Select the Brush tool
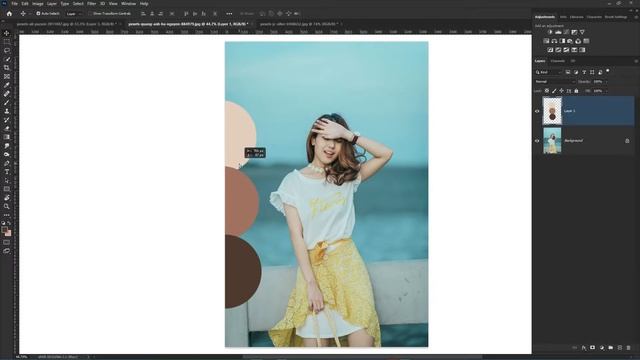This screenshot has width=640, height=360. point(7,102)
